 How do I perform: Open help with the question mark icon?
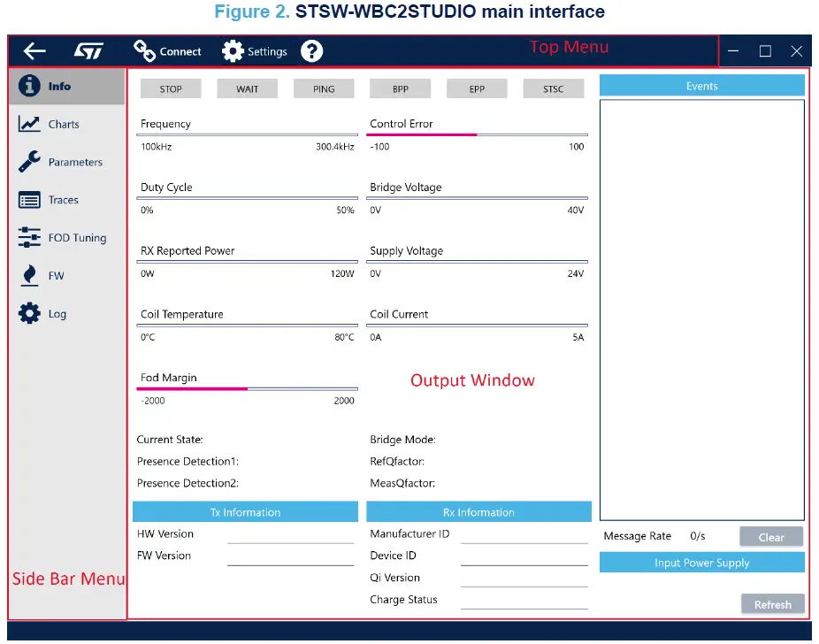311,51
